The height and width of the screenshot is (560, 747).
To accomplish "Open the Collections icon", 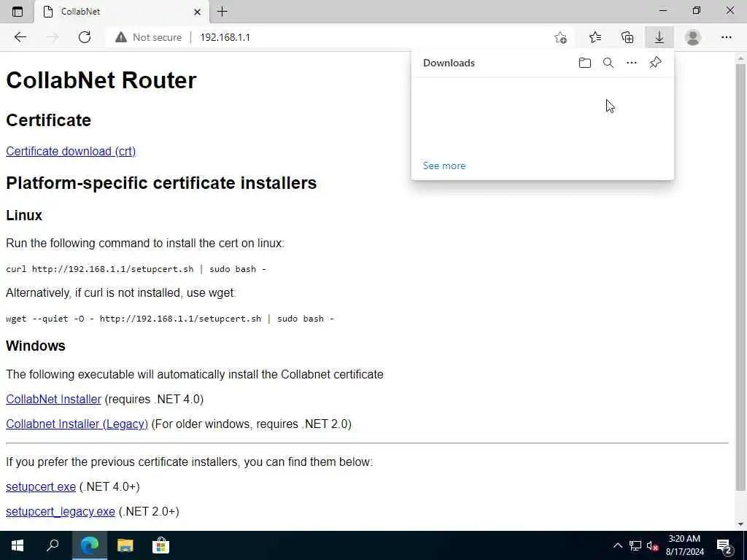I will (627, 37).
